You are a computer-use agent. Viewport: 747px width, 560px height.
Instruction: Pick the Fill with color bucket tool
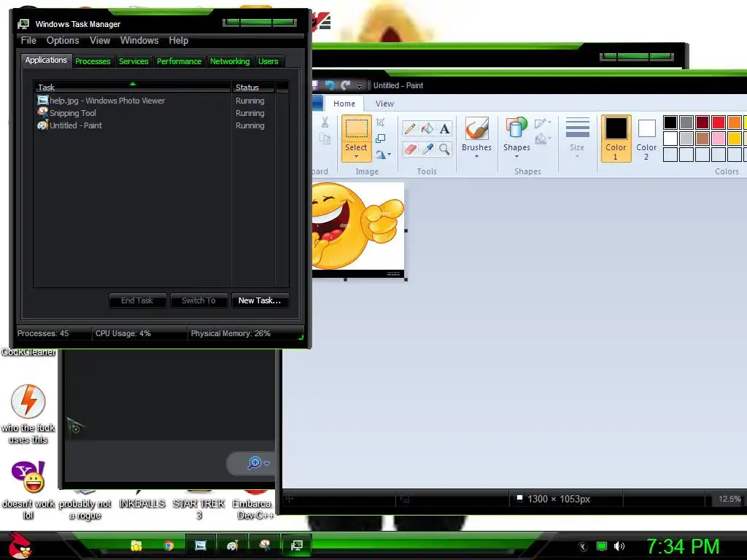pos(427,128)
